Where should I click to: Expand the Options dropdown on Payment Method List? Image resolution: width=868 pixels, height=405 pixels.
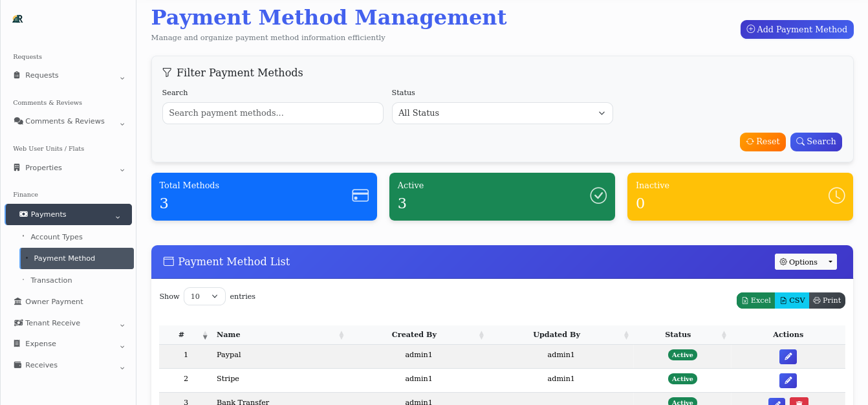[805, 261]
